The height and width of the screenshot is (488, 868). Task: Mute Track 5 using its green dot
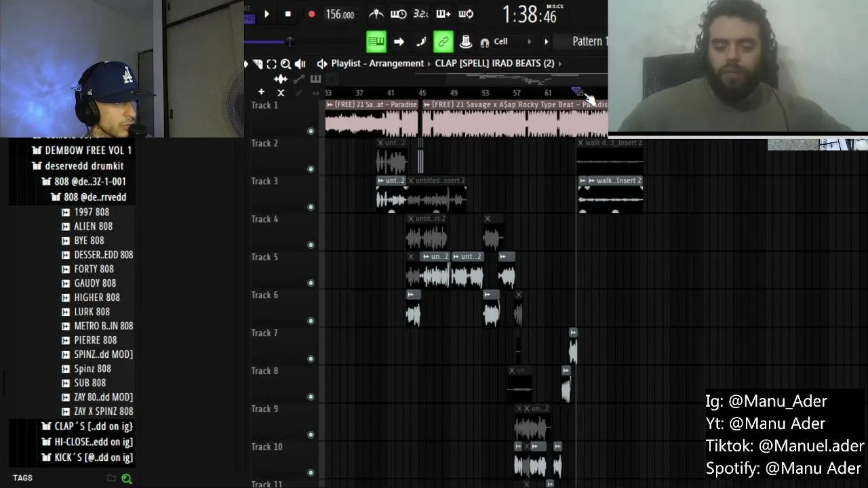(x=311, y=283)
